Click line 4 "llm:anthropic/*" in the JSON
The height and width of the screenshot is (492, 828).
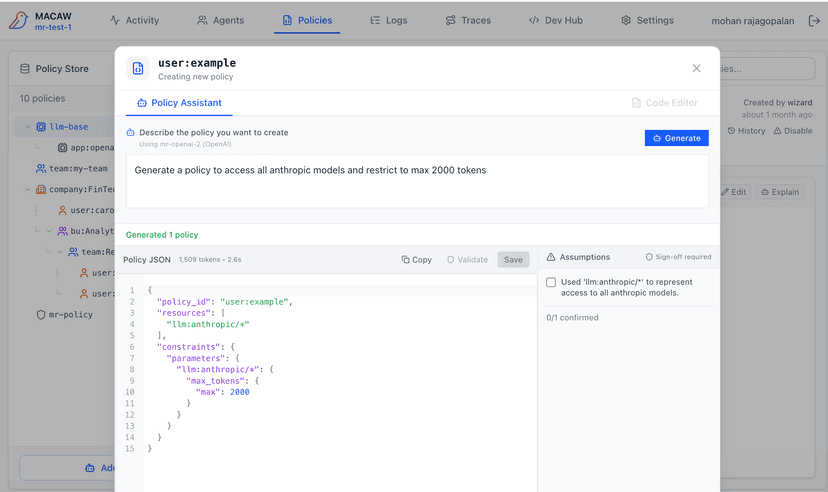[208, 324]
